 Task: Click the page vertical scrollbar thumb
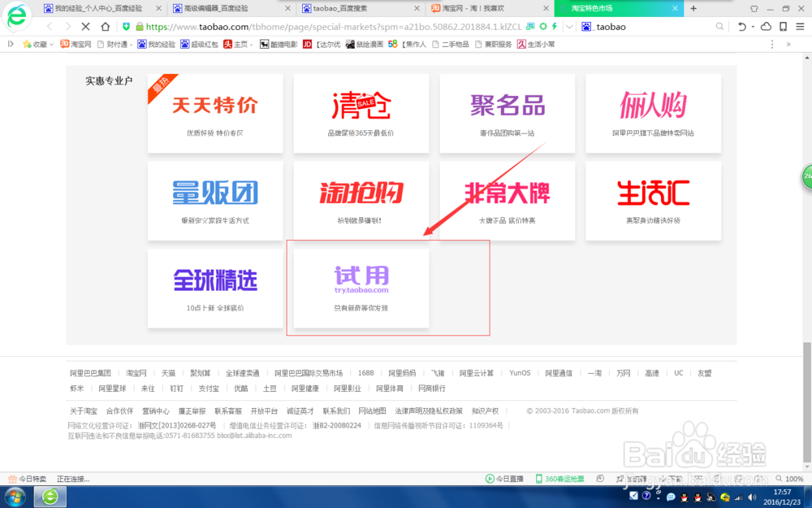(x=807, y=402)
